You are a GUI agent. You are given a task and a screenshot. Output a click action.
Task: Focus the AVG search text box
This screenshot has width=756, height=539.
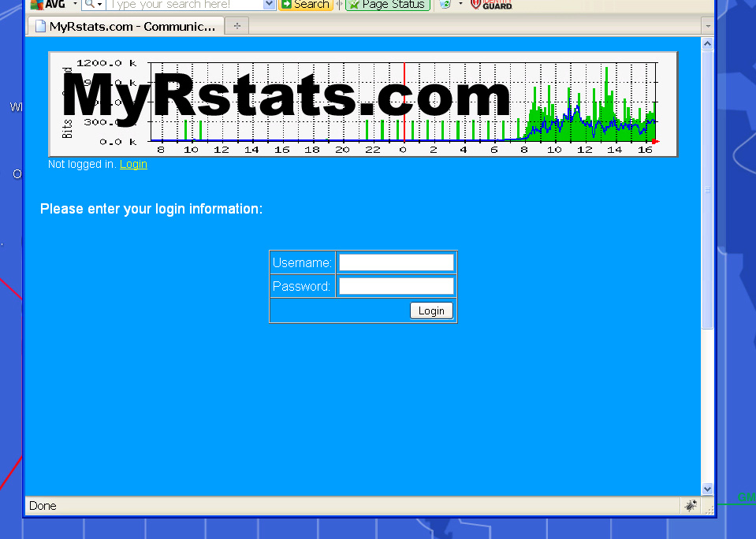click(184, 5)
